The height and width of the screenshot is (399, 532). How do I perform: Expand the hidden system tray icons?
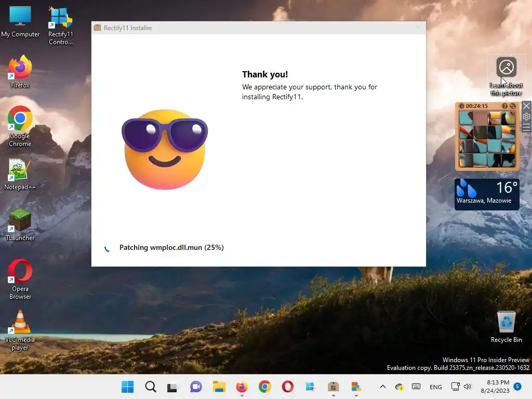(383, 387)
